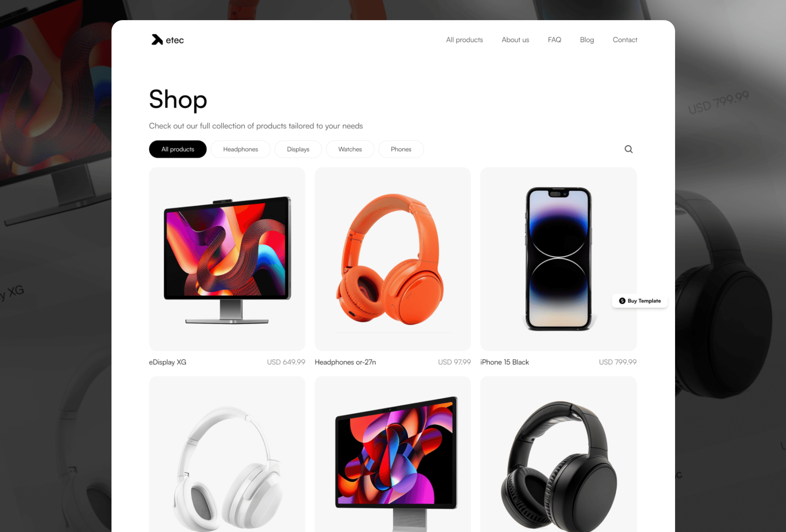
Task: Select the Phones category filter
Action: click(x=401, y=149)
